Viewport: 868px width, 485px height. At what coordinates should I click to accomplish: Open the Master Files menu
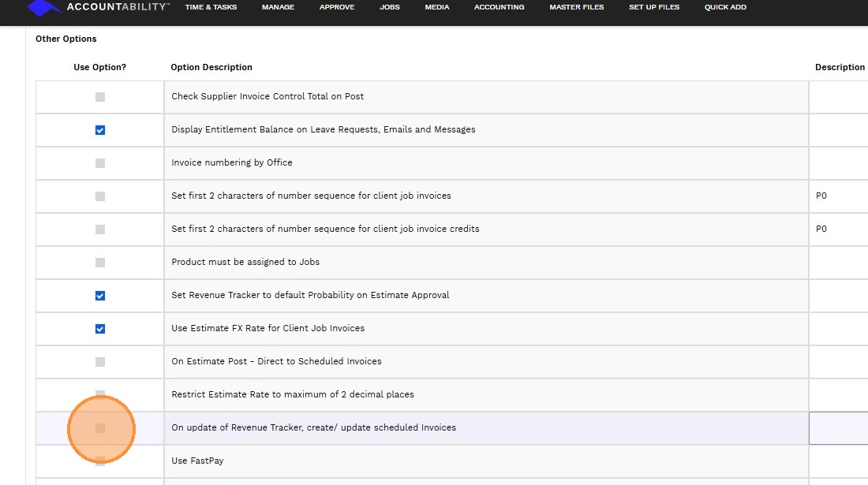pos(576,7)
